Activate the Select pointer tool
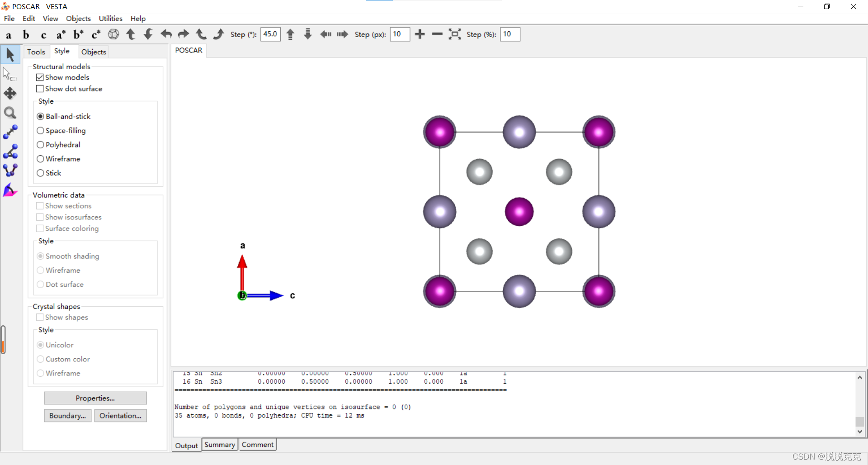Viewport: 868px width, 465px height. (10, 55)
